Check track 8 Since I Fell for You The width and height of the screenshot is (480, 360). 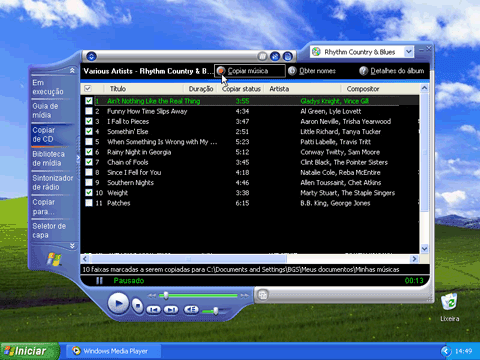pyautogui.click(x=89, y=172)
